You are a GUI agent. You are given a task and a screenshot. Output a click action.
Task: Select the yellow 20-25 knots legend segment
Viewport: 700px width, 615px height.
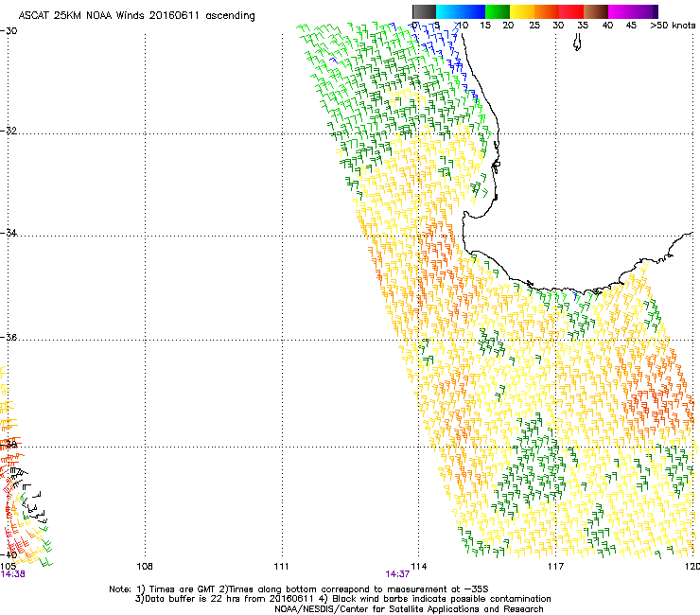pyautogui.click(x=522, y=11)
